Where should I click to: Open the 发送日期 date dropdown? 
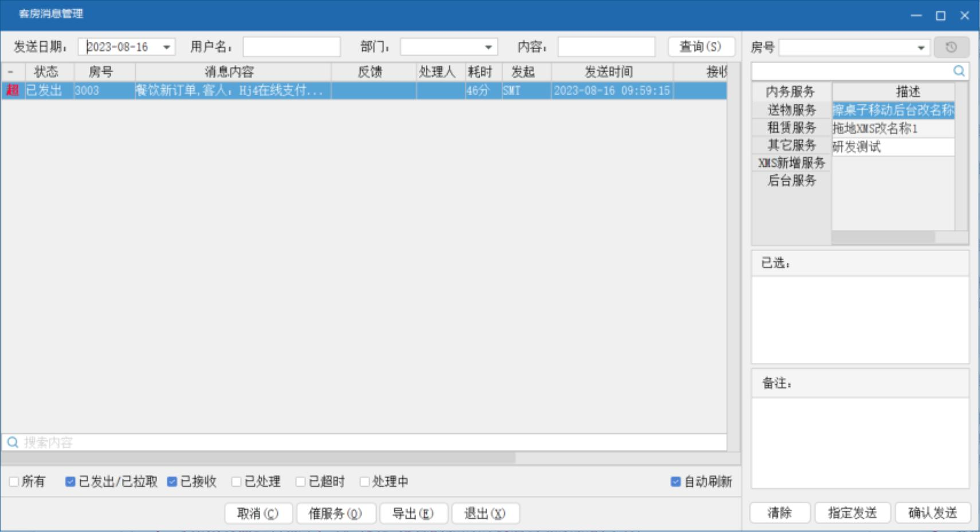167,47
